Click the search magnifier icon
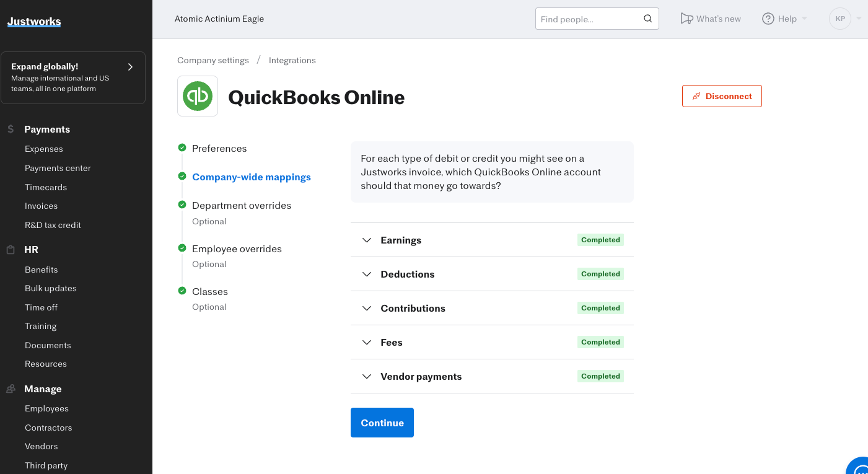This screenshot has height=474, width=868. pyautogui.click(x=647, y=19)
